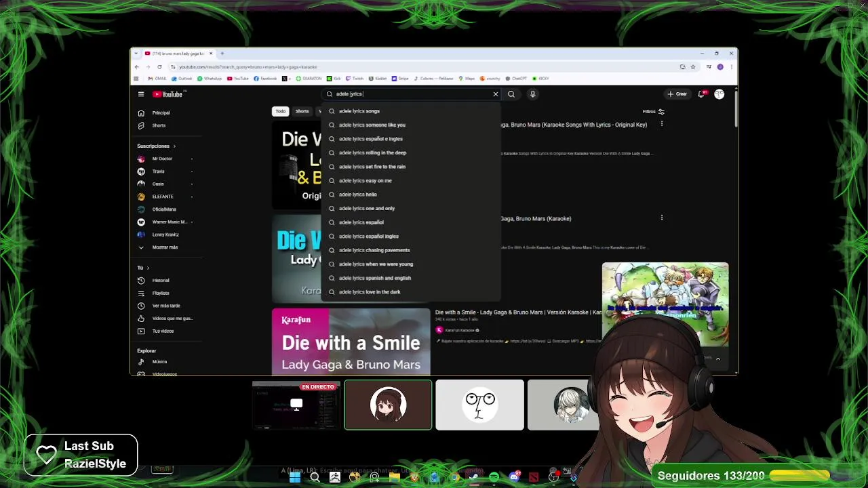868x488 pixels.
Task: Click in the YouTube search input field
Action: tap(412, 94)
